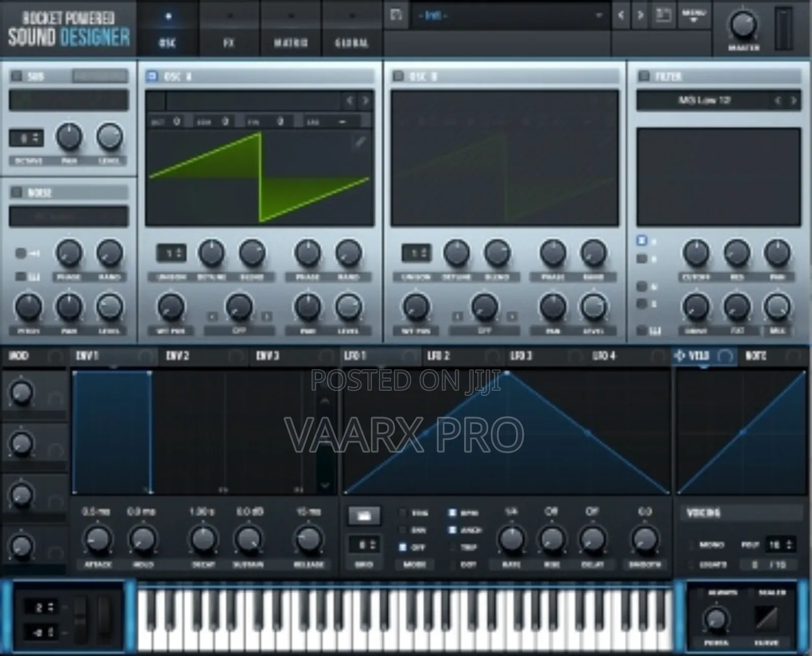812x656 pixels.
Task: Click the OSC A WT POS knob
Action: [x=171, y=307]
